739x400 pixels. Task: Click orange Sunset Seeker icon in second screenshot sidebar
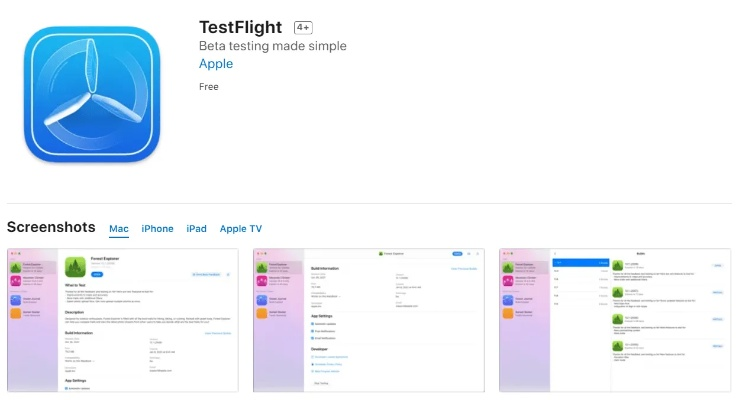260,313
